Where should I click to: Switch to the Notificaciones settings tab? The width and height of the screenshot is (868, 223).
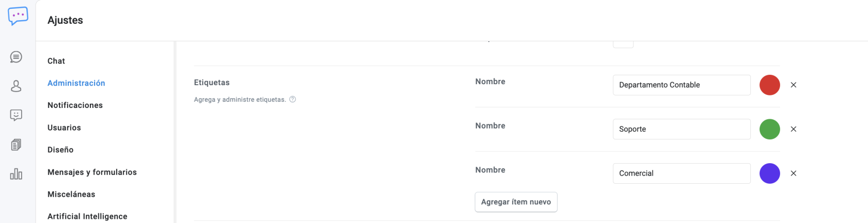(x=75, y=105)
